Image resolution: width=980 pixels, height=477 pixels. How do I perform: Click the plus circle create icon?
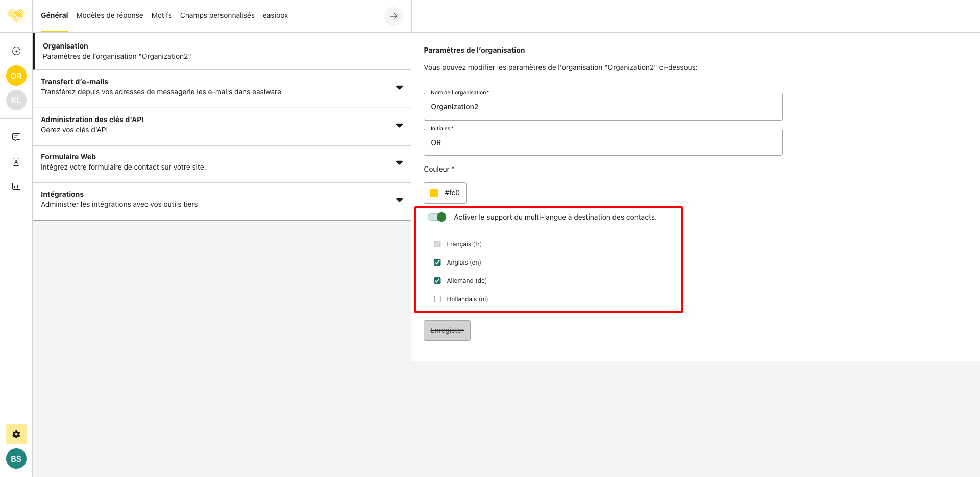point(16,51)
